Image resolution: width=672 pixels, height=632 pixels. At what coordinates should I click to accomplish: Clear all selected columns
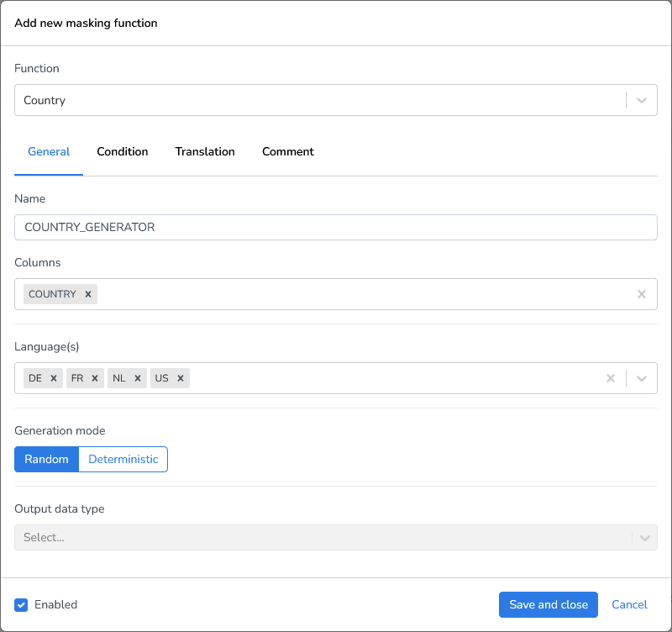coord(642,294)
